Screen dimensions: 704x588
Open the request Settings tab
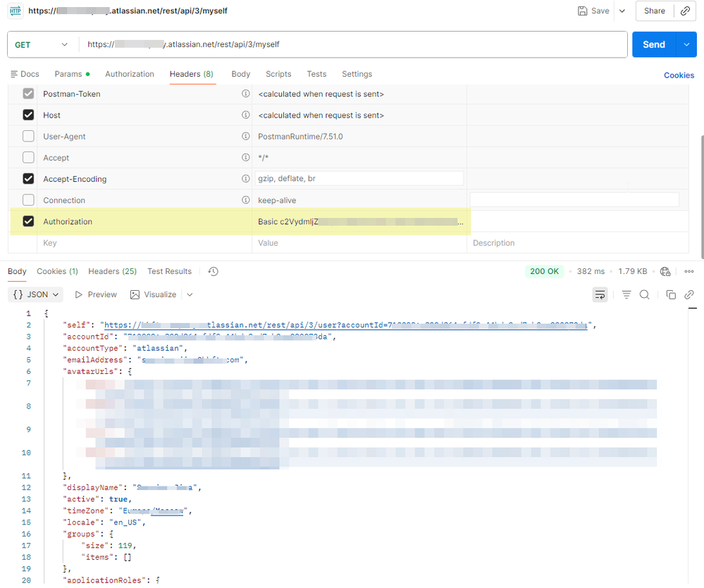click(357, 74)
